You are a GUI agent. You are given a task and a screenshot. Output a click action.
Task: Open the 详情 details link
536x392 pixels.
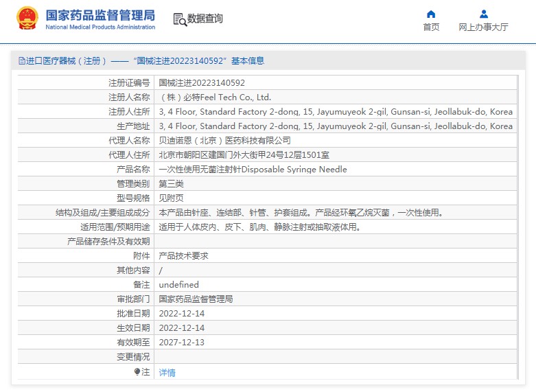(167, 373)
